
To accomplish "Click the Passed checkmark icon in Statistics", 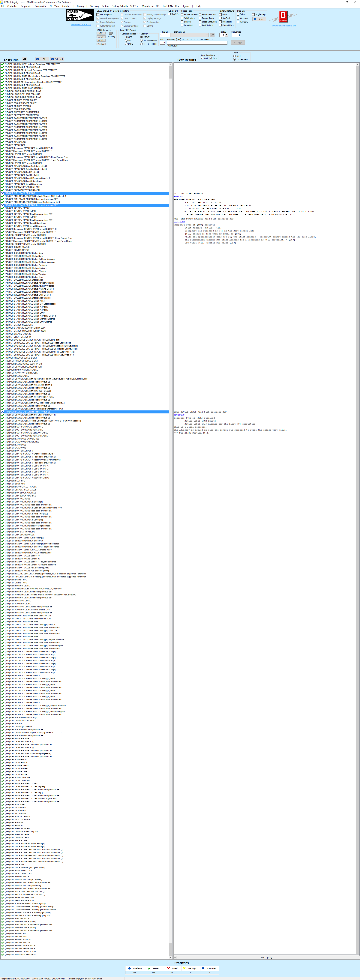I will 149,968.
